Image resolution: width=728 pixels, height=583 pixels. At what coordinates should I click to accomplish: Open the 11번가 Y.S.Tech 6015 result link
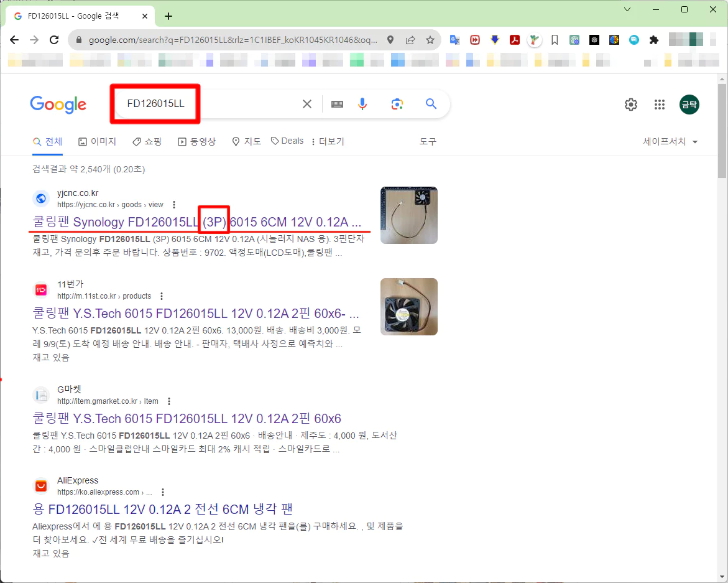(x=196, y=314)
